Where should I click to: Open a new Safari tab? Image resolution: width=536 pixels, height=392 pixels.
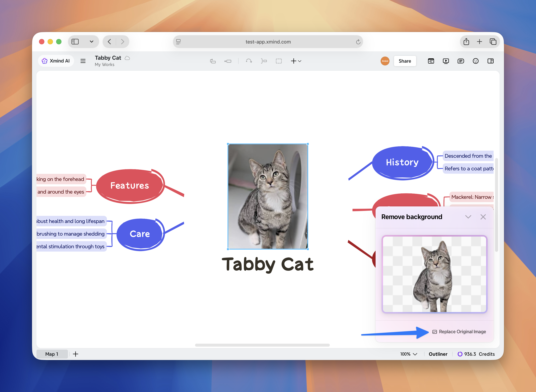[x=479, y=42]
